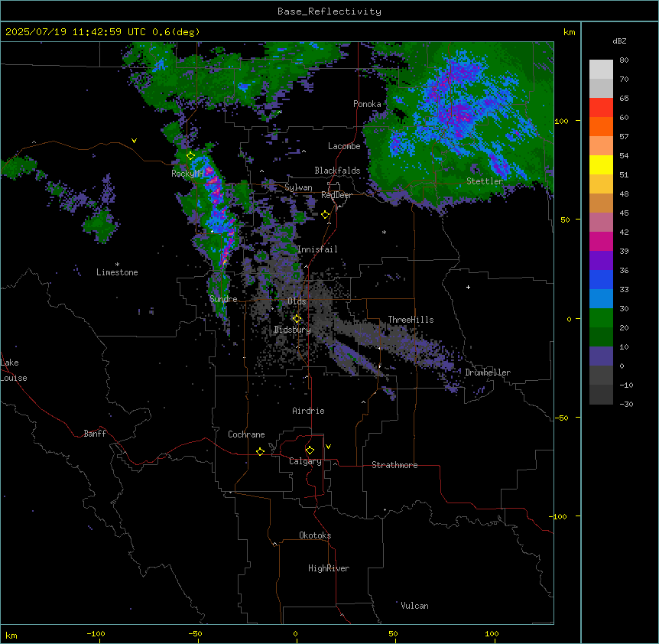This screenshot has width=659, height=644.
Task: Click the km unit label at top right
Action: click(x=570, y=32)
